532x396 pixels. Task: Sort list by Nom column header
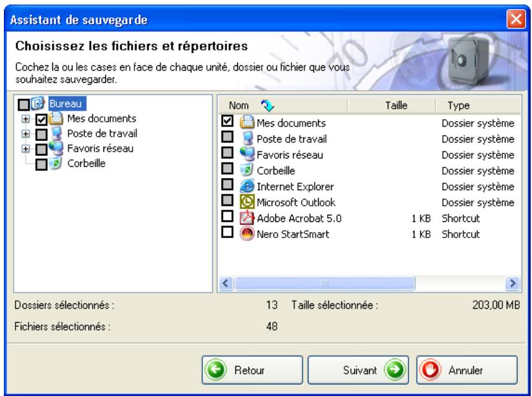283,105
